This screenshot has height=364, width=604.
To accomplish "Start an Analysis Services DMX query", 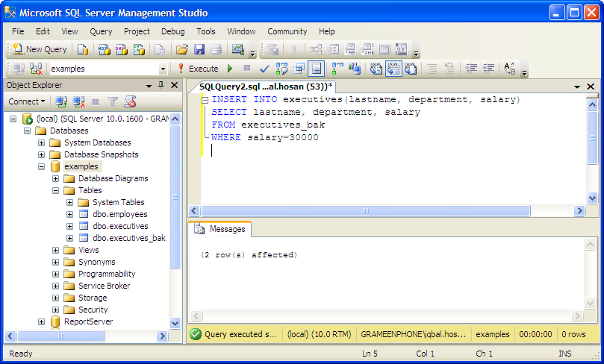I will [x=122, y=49].
